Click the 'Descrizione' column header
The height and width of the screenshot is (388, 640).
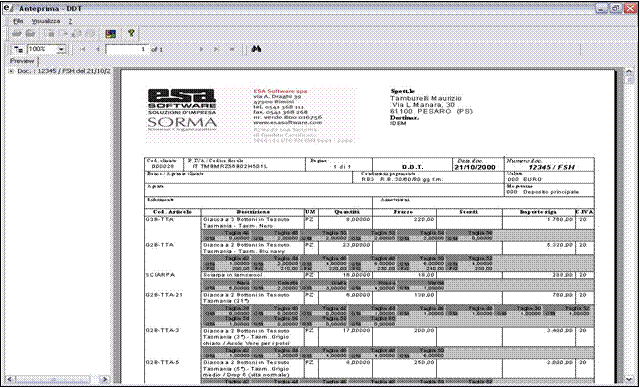point(253,212)
